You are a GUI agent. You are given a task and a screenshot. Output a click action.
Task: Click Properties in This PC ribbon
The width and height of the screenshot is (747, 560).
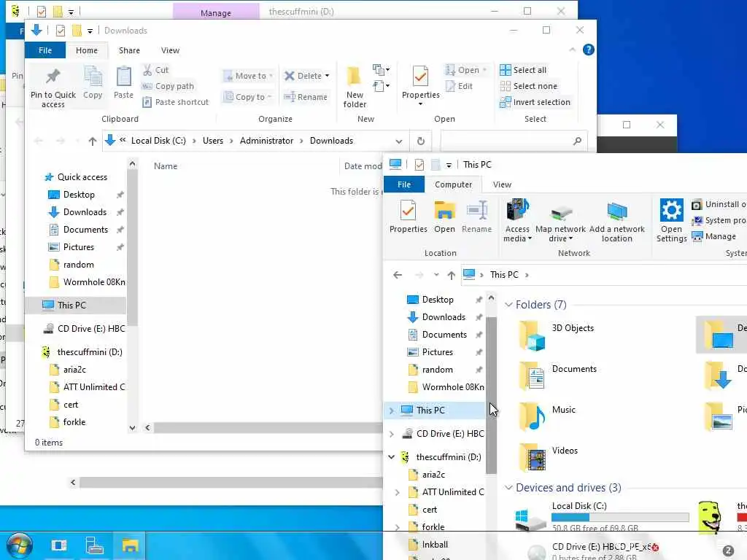click(409, 217)
